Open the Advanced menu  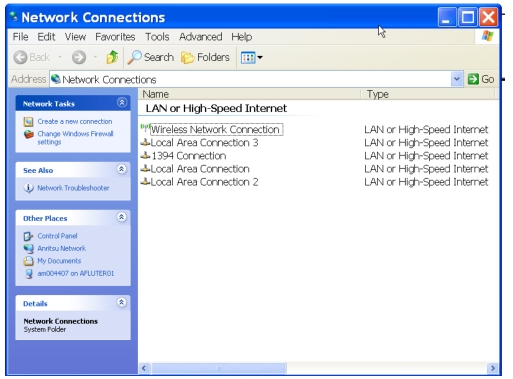coord(201,37)
